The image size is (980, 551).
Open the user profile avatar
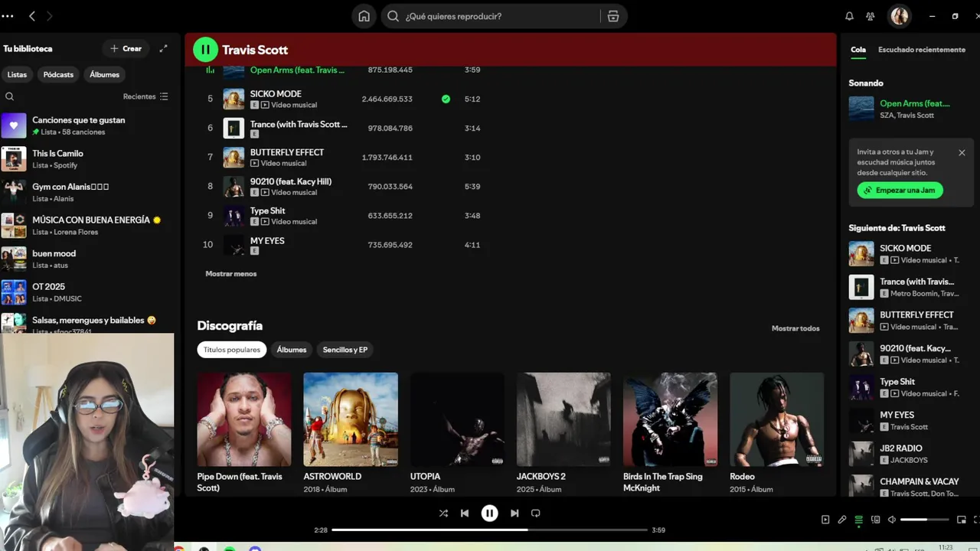(x=900, y=16)
